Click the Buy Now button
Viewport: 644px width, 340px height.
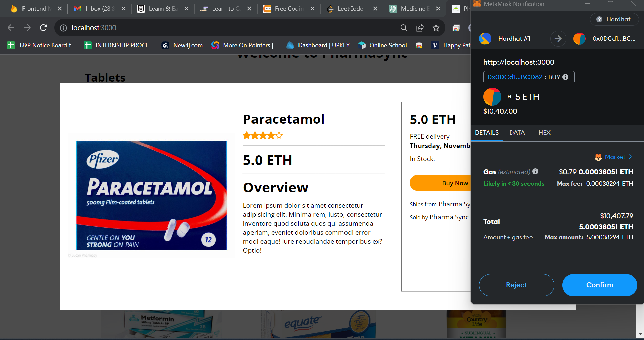440,183
